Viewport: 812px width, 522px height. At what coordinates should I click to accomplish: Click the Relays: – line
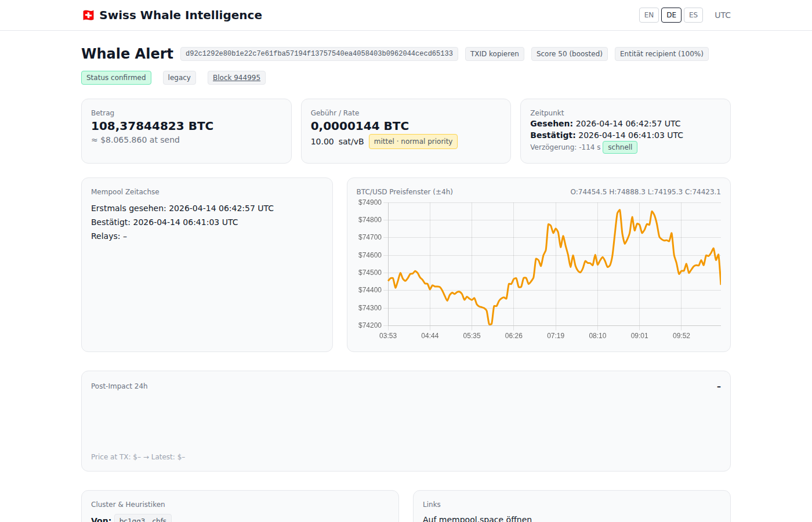pyautogui.click(x=109, y=236)
